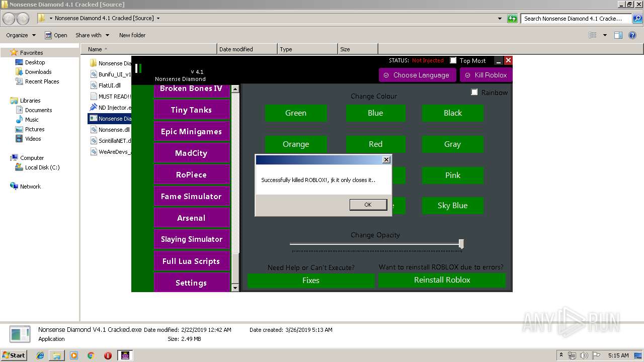Select Local Disk (C:) in navigation pane
Screen dimensions: 644x362
[42, 167]
